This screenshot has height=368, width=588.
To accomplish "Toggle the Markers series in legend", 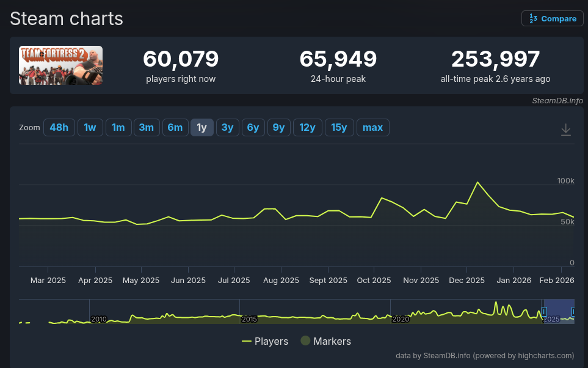I will click(x=326, y=341).
